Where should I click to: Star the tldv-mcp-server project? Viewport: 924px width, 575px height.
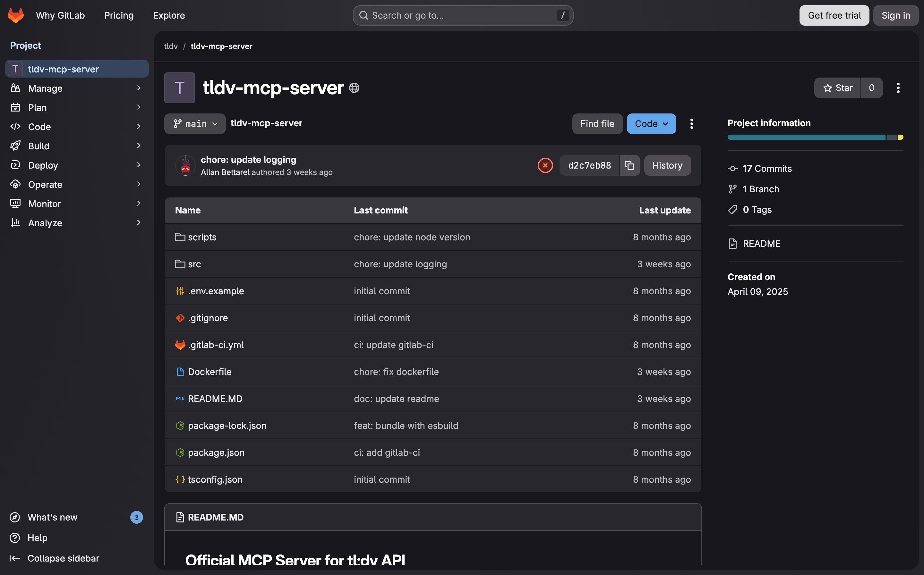pos(837,88)
